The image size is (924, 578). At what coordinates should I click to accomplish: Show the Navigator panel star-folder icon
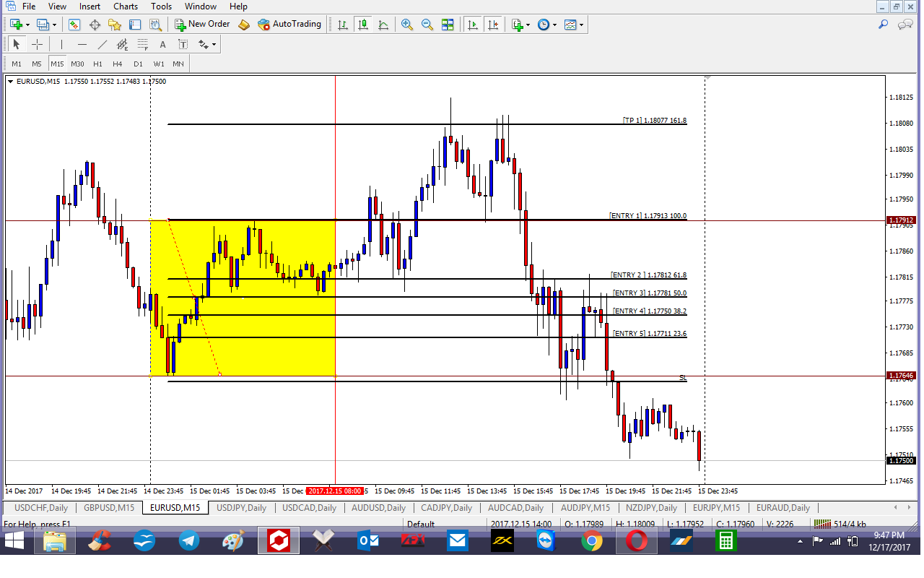(115, 25)
